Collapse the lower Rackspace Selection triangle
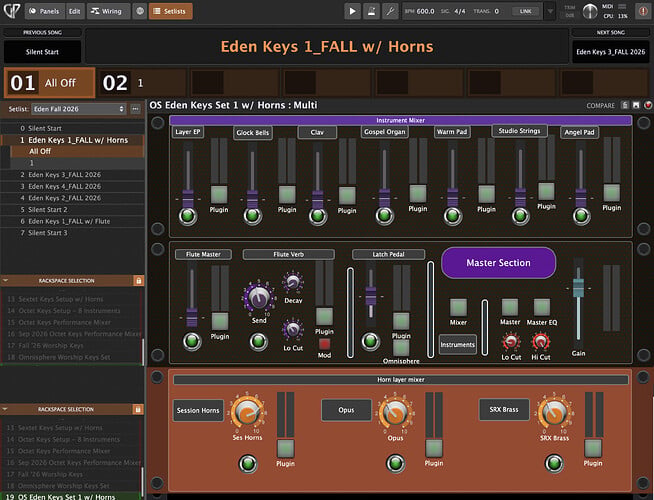The image size is (654, 500). point(5,409)
